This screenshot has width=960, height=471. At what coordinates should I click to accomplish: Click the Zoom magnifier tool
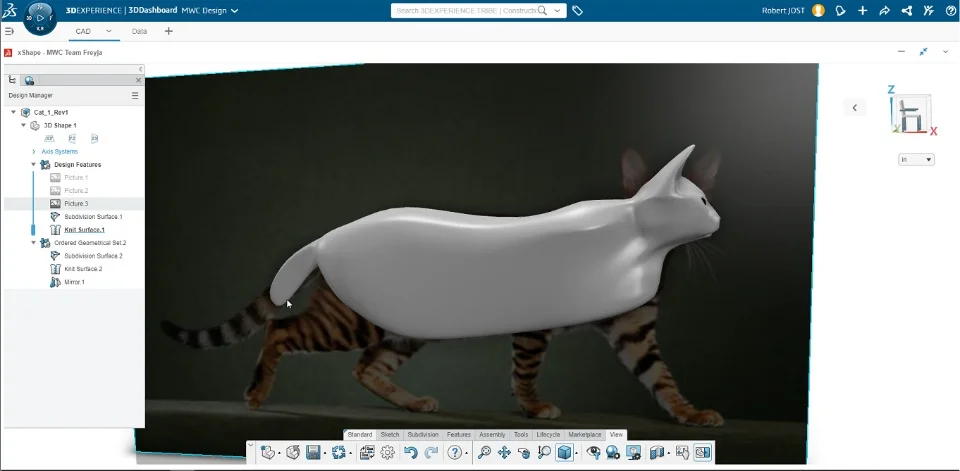[484, 453]
